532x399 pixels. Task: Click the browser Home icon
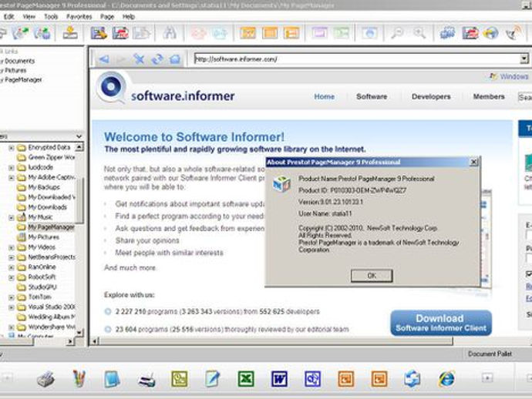(x=175, y=59)
